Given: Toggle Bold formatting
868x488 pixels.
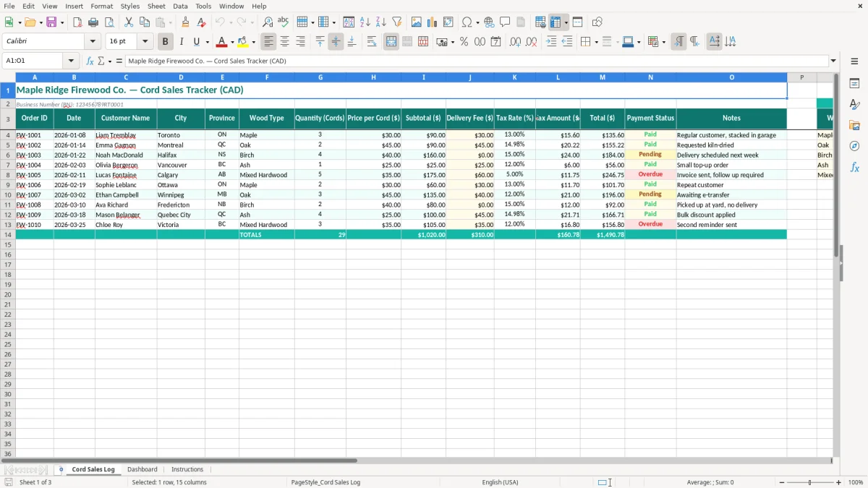Looking at the screenshot, I should click(165, 42).
